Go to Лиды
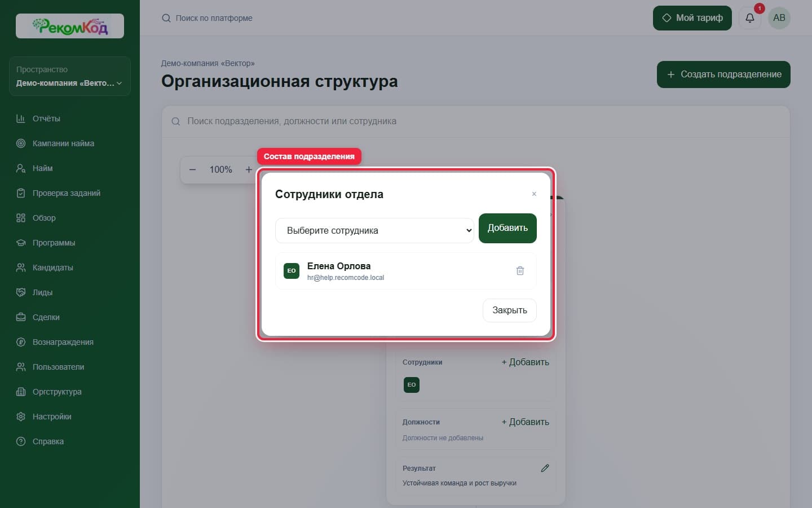812x508 pixels. 70,292
